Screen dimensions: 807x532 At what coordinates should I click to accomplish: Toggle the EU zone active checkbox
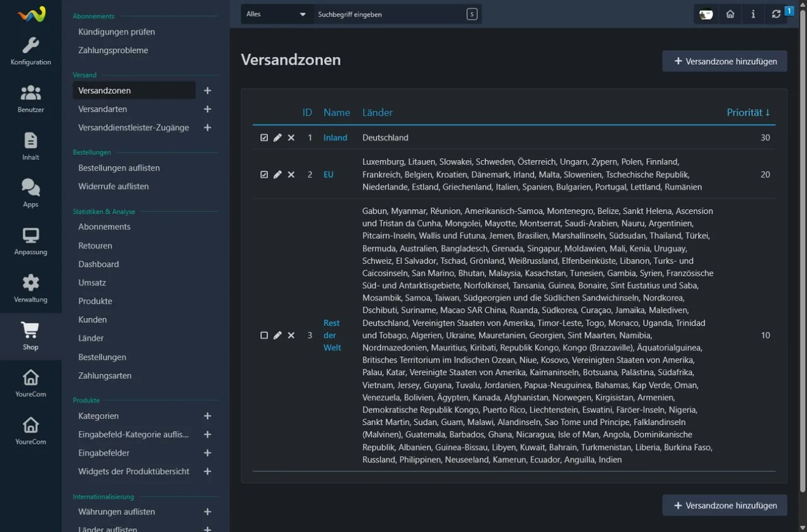(264, 175)
